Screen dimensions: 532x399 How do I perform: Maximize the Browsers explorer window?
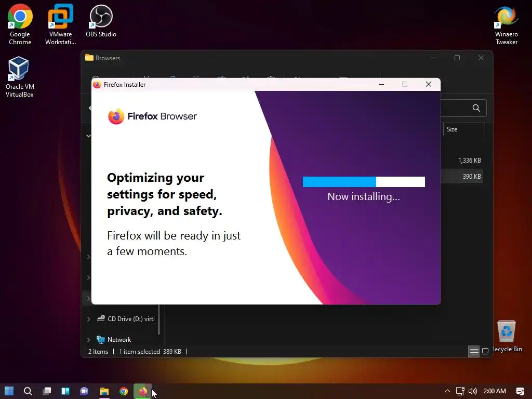tap(457, 58)
